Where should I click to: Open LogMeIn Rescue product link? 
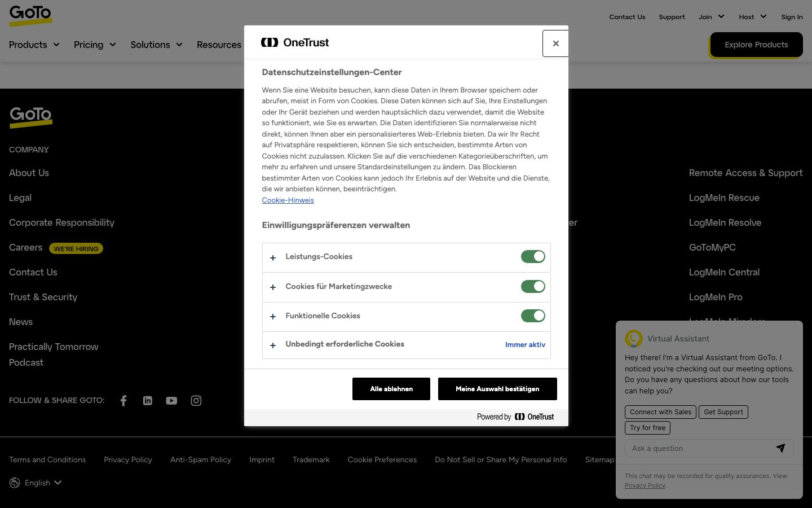[x=724, y=198]
